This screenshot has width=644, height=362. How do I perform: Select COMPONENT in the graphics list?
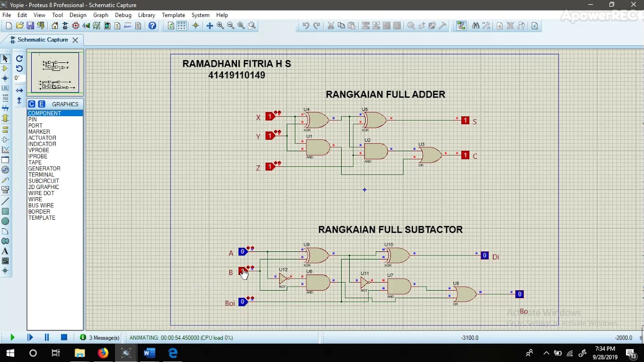coord(55,113)
